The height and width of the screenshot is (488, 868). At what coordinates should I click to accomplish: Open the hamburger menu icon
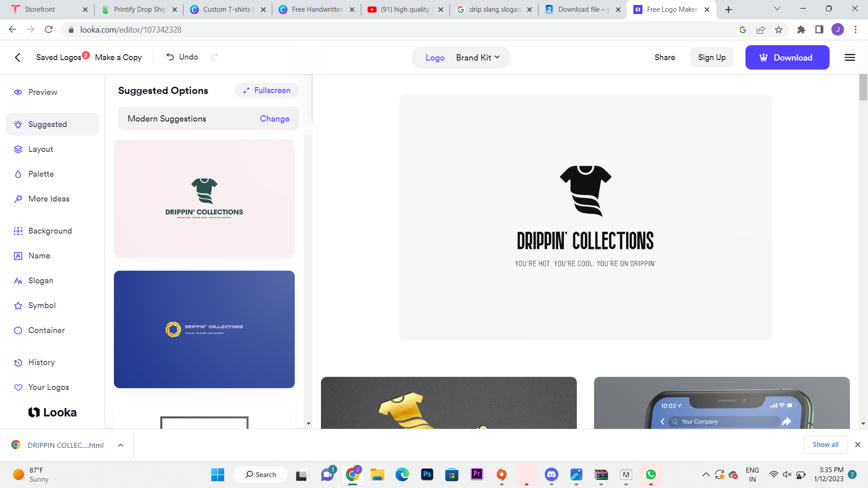(x=850, y=57)
